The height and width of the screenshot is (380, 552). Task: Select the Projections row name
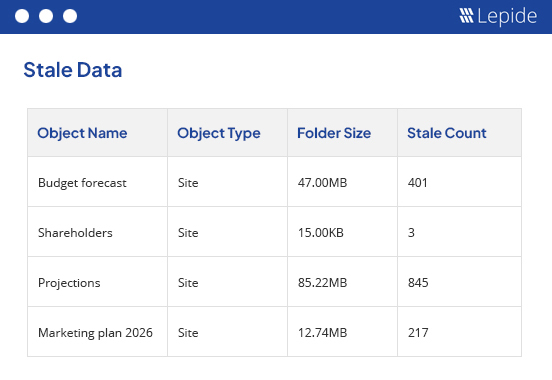(x=69, y=283)
